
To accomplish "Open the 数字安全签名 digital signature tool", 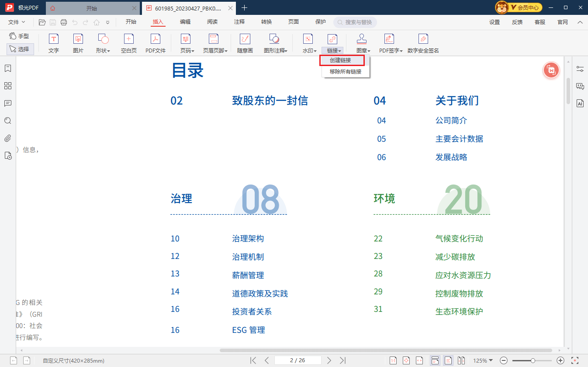I will [423, 44].
